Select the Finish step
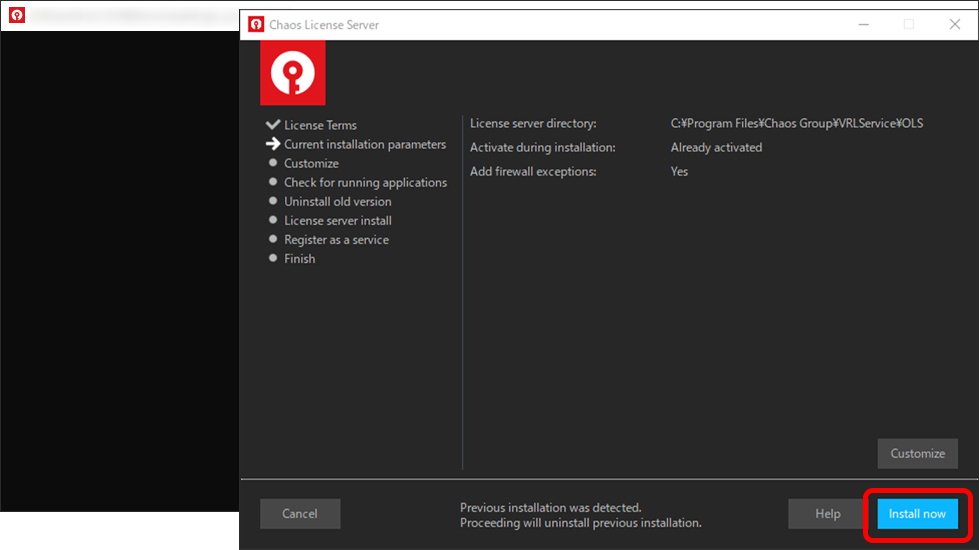 [x=299, y=259]
